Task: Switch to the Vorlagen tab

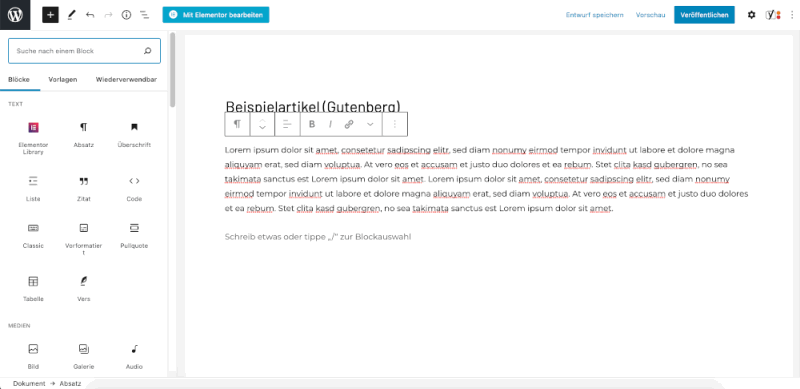Action: (63, 80)
